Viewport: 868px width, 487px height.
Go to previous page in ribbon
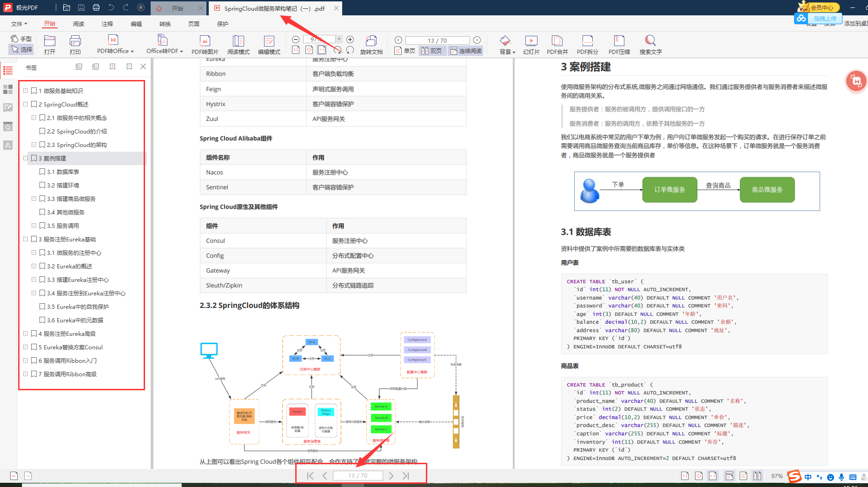(x=398, y=40)
